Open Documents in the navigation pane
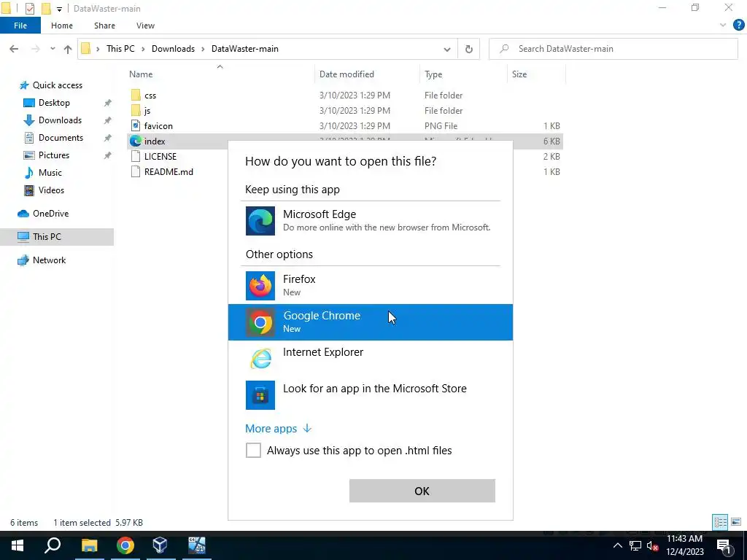 pyautogui.click(x=61, y=138)
